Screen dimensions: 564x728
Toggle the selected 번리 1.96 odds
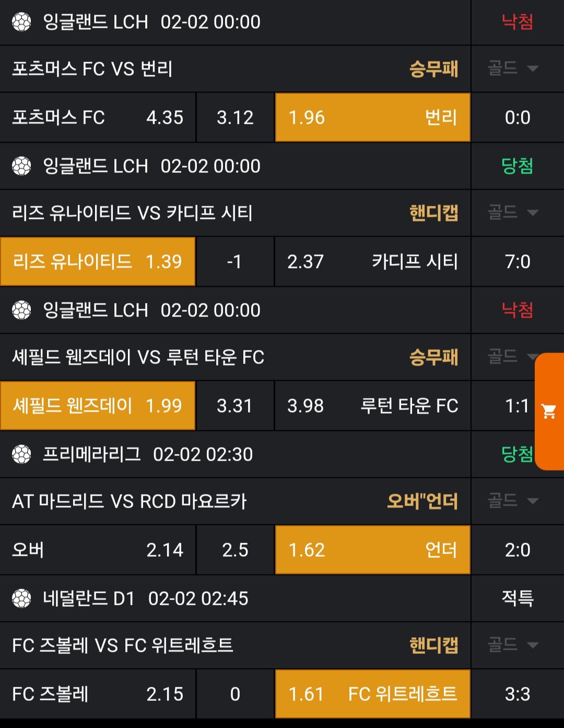(x=372, y=118)
